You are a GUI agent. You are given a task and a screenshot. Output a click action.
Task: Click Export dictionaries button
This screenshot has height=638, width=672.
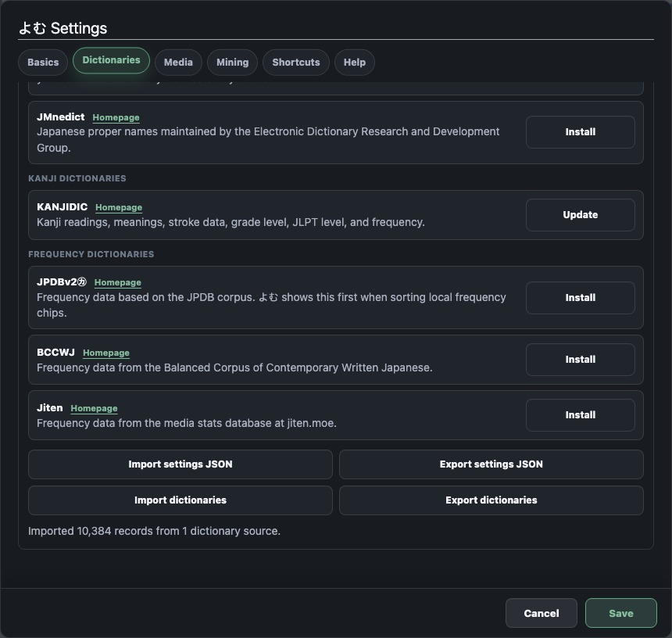point(491,500)
